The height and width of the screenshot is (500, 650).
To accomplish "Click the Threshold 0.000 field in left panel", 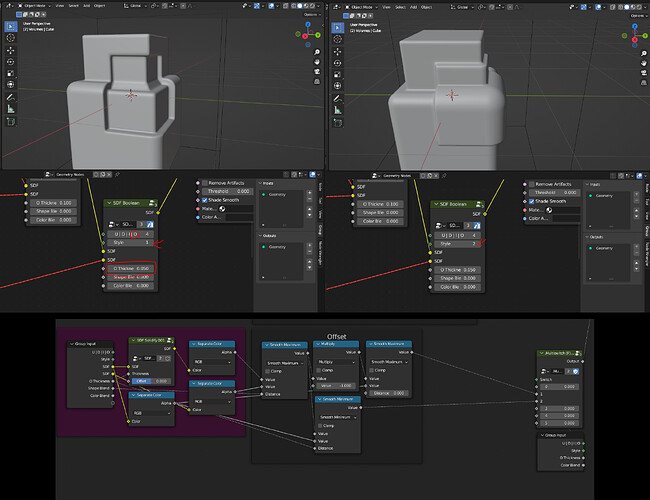I will (226, 191).
